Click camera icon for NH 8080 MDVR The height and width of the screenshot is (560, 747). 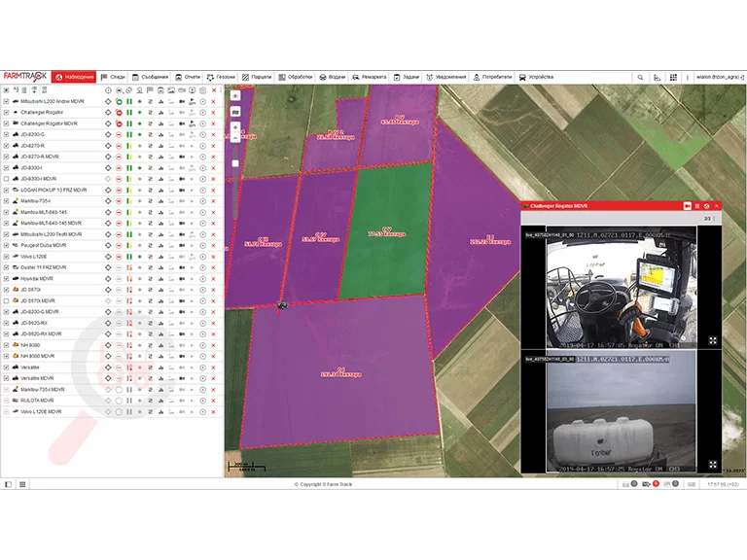pos(182,356)
